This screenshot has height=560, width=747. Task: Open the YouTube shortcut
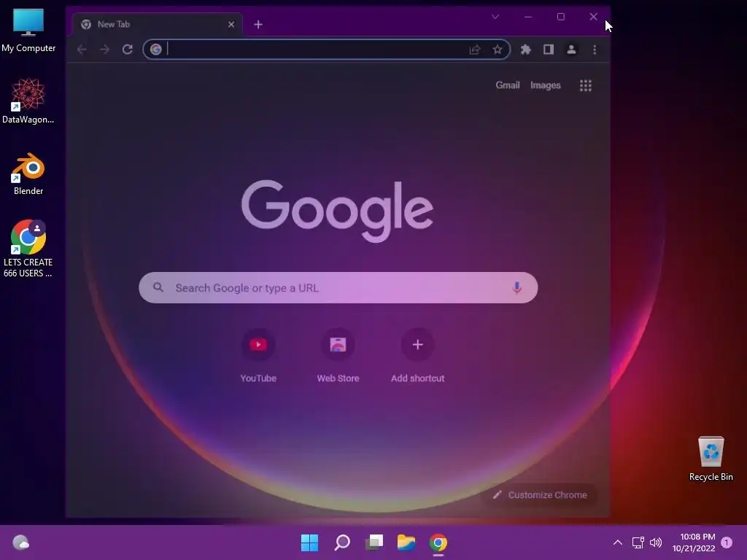pyautogui.click(x=258, y=356)
